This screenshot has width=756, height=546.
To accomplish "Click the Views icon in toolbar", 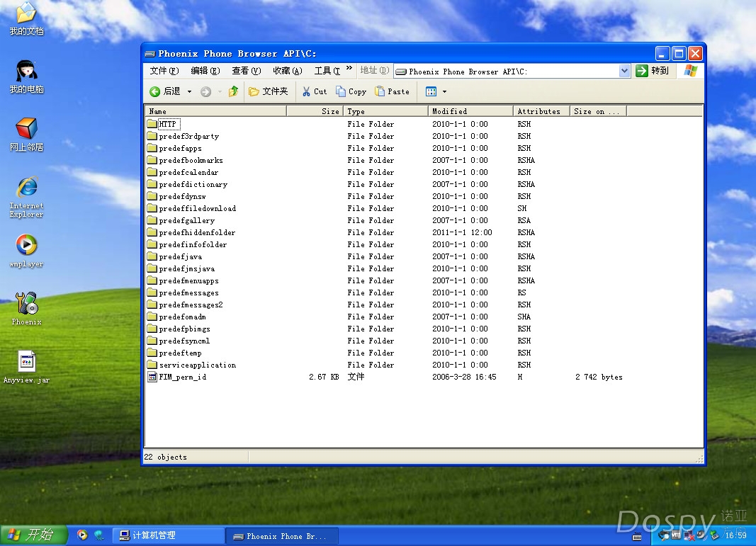I will click(431, 91).
